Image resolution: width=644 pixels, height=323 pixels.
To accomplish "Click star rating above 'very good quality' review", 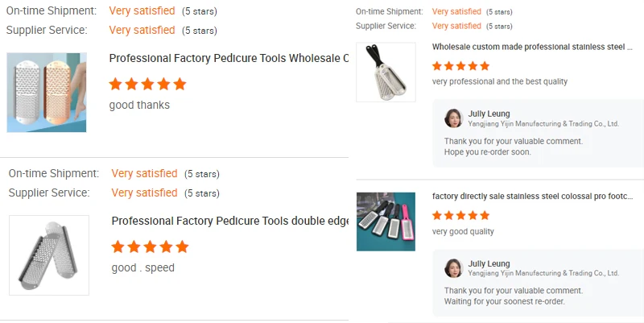I will [460, 215].
